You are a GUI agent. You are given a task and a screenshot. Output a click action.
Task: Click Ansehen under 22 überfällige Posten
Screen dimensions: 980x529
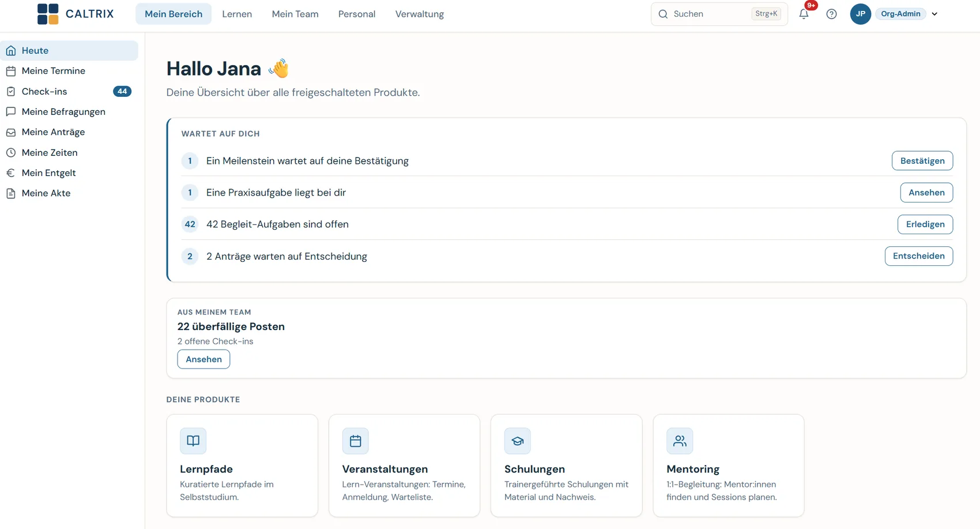tap(203, 359)
